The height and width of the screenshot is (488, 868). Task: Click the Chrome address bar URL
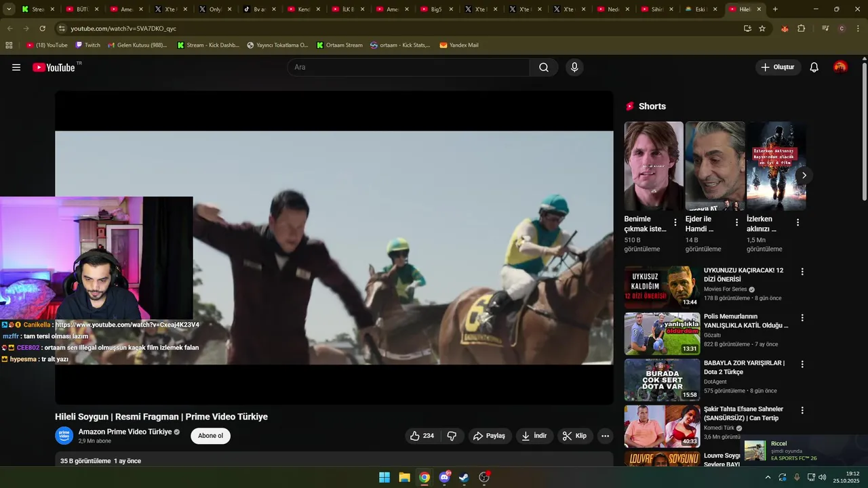[x=123, y=28]
